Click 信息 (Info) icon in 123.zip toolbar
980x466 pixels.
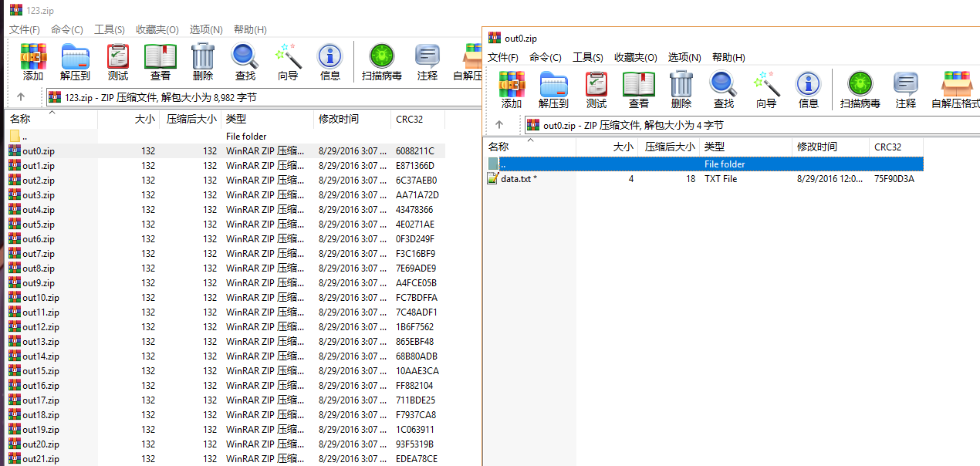point(329,61)
